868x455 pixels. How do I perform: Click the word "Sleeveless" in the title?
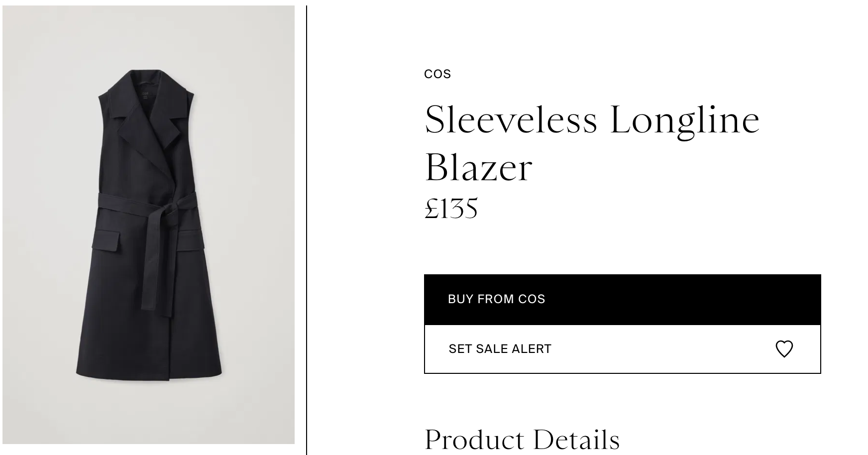coord(511,120)
